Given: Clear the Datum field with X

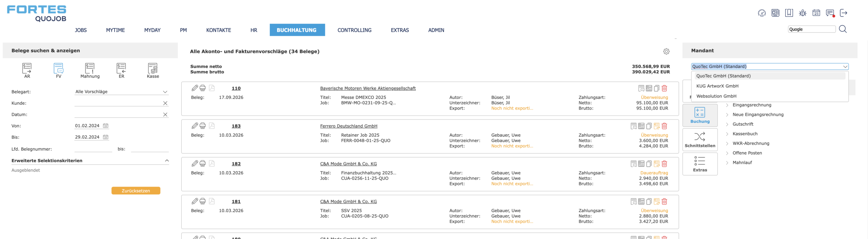Looking at the screenshot, I should 165,115.
